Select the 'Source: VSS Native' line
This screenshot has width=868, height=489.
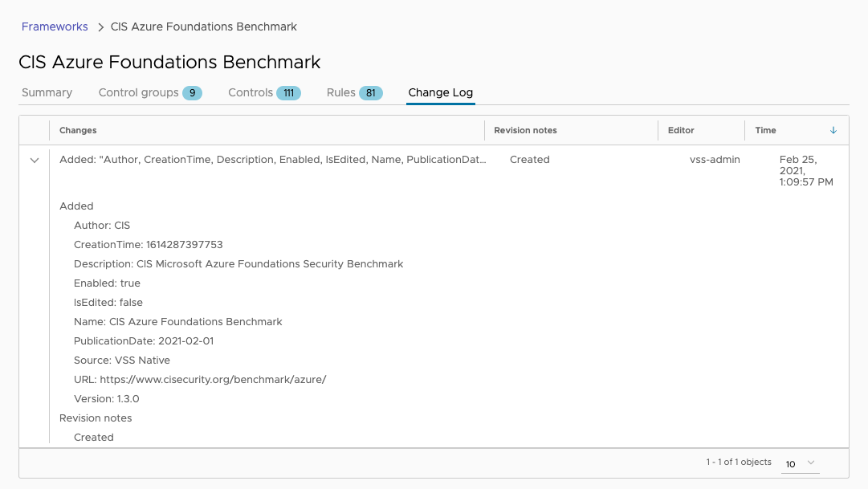pos(122,361)
